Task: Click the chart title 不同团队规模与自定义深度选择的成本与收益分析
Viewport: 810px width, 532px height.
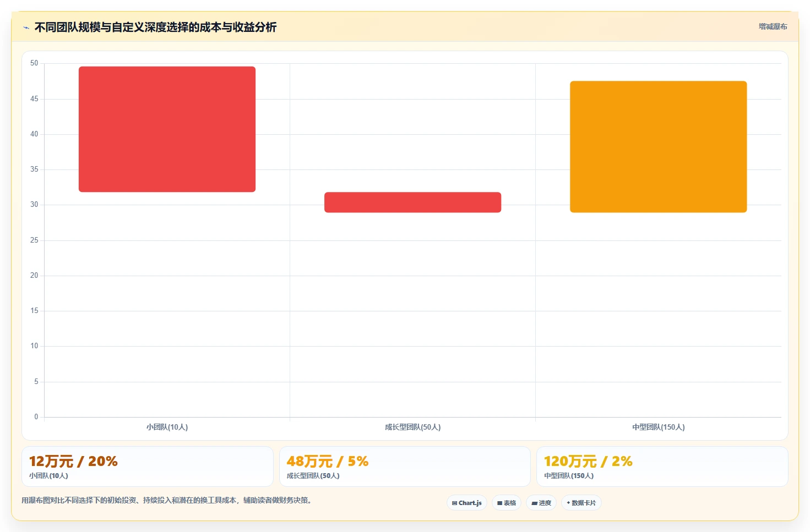Action: (155, 27)
